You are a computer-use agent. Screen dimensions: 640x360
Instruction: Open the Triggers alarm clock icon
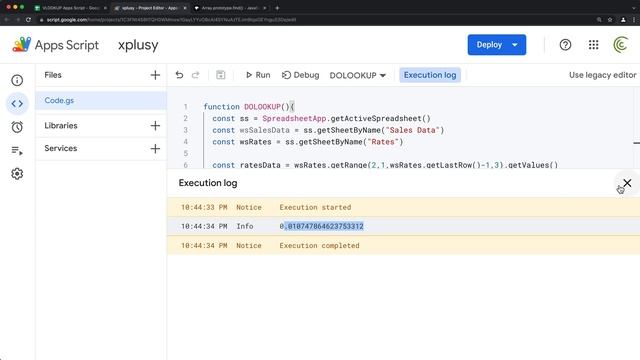(17, 127)
